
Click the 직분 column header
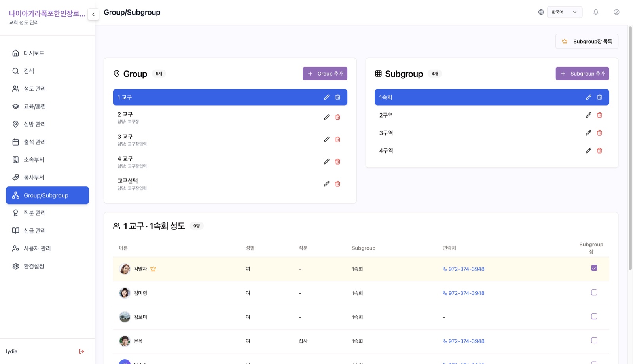click(303, 248)
